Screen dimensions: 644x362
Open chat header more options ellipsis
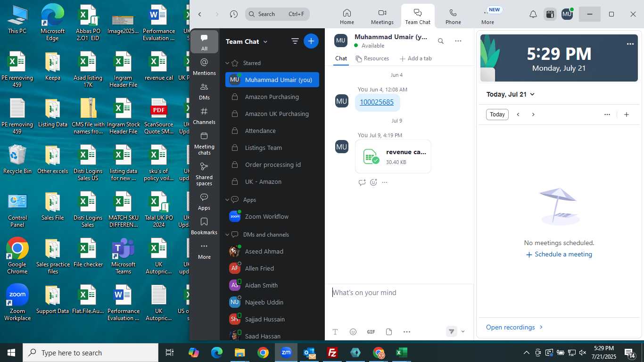click(x=458, y=41)
